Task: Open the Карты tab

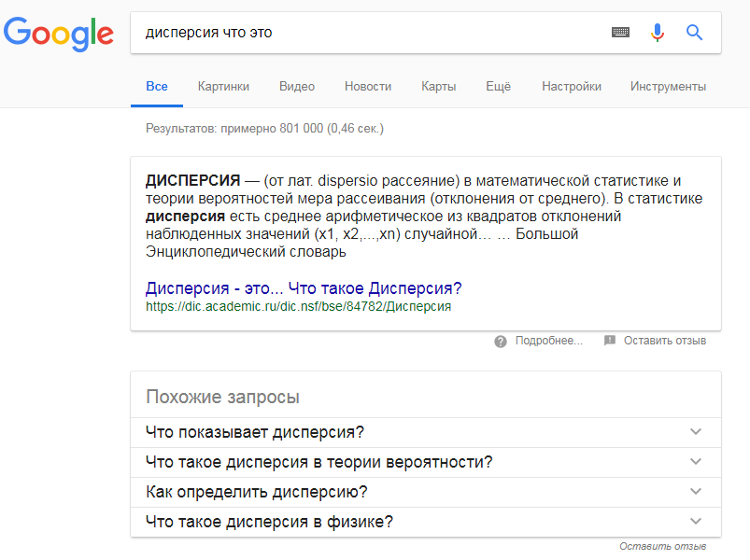Action: coord(439,87)
